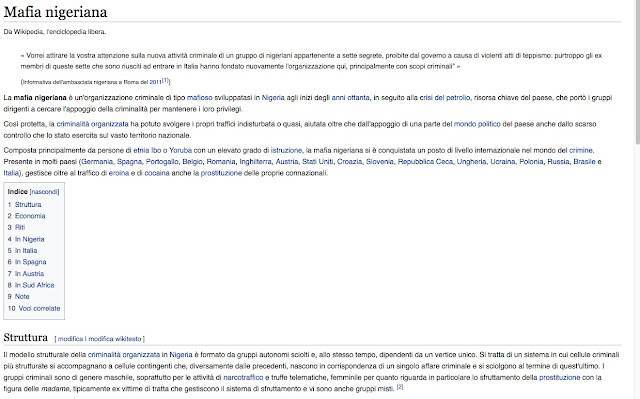Go to Struttura in the Indice
The height and width of the screenshot is (399, 640).
click(28, 205)
